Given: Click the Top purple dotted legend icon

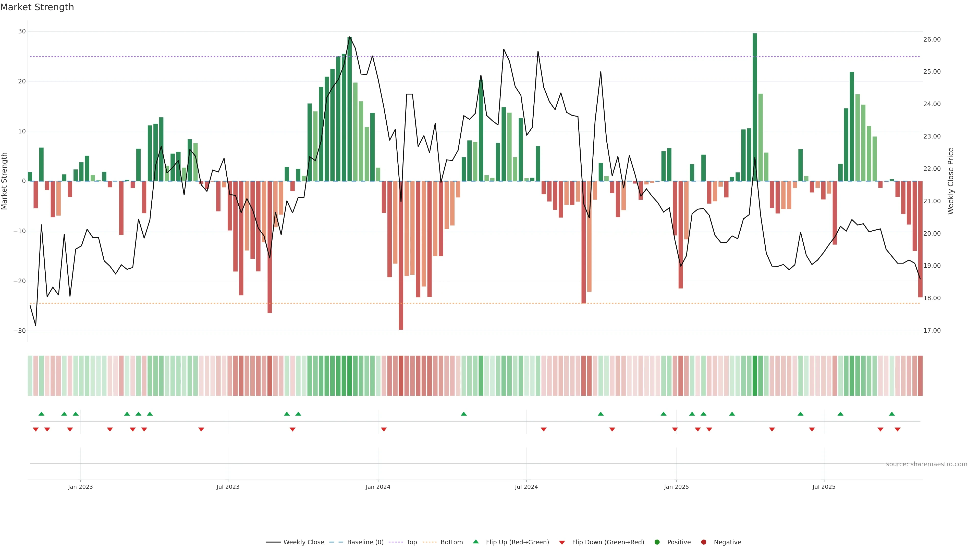Looking at the screenshot, I should pos(396,542).
